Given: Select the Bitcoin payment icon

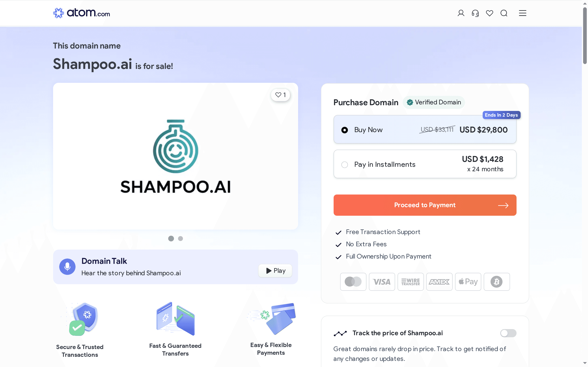Looking at the screenshot, I should (x=496, y=282).
